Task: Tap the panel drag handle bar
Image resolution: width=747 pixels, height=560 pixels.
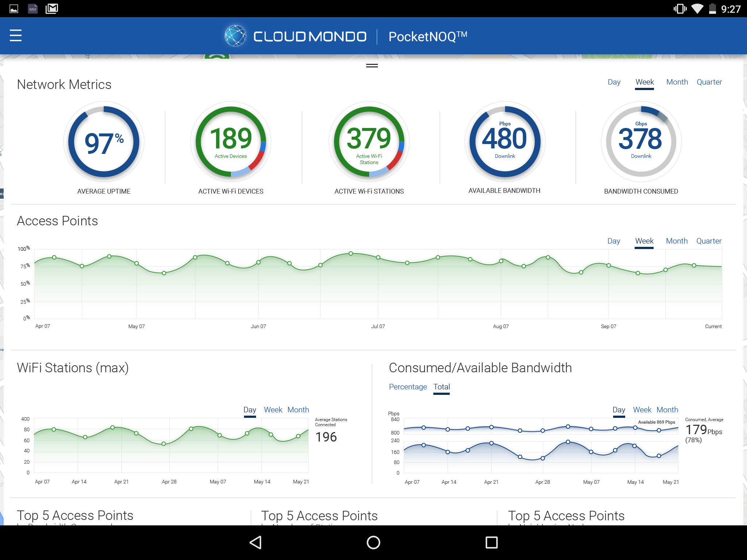Action: pyautogui.click(x=372, y=66)
